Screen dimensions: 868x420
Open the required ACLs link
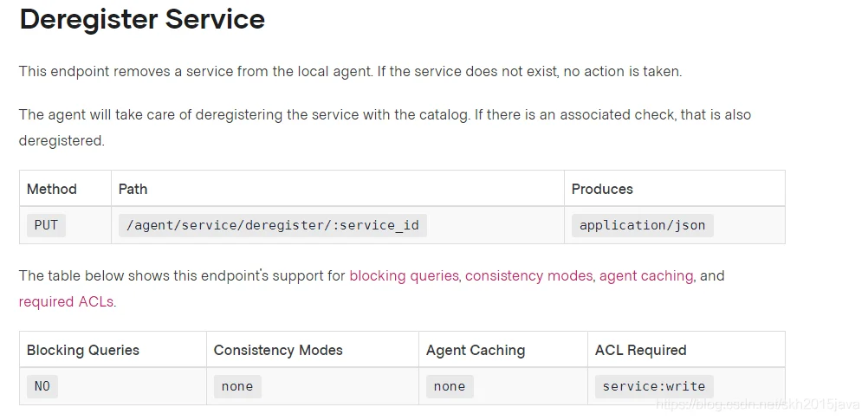[x=66, y=302]
